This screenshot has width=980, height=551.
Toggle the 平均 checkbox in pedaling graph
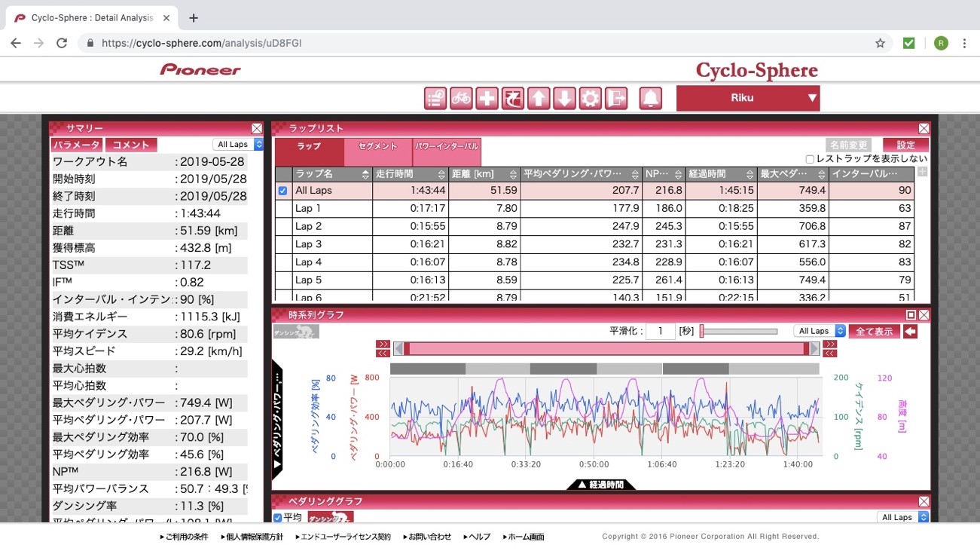coord(278,518)
